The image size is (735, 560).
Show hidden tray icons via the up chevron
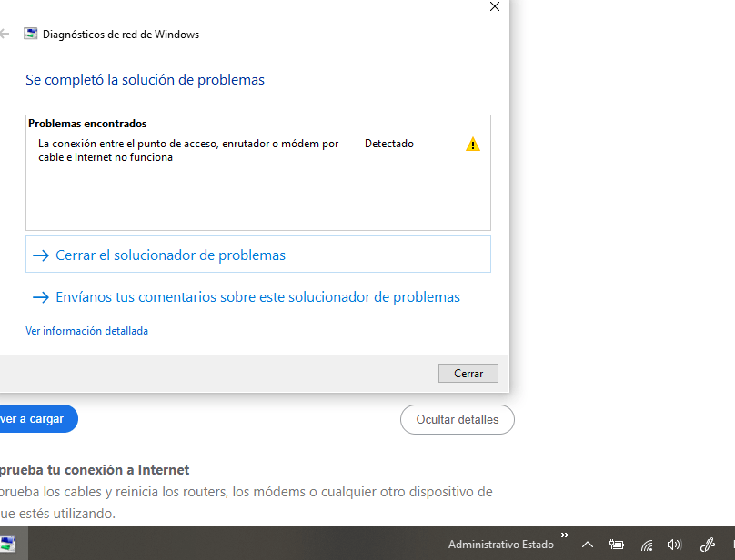pyautogui.click(x=588, y=545)
